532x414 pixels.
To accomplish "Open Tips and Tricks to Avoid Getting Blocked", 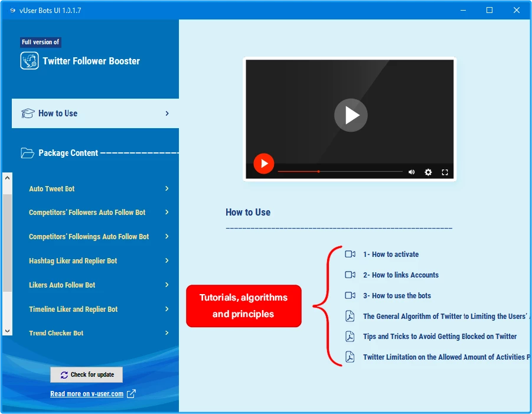I will pos(440,336).
